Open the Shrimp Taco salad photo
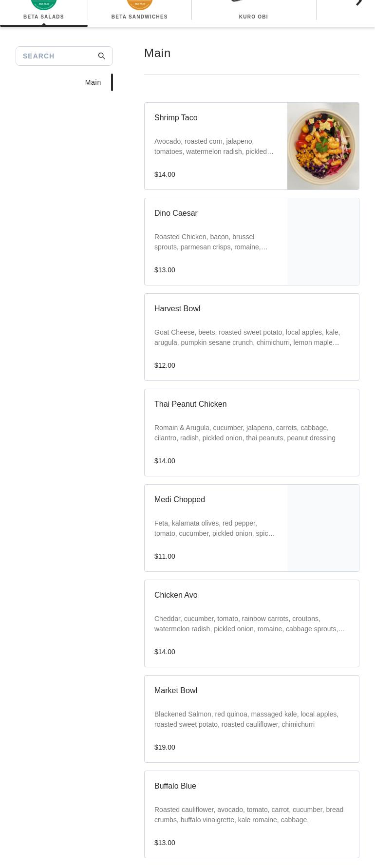This screenshot has height=868, width=375. point(323,146)
